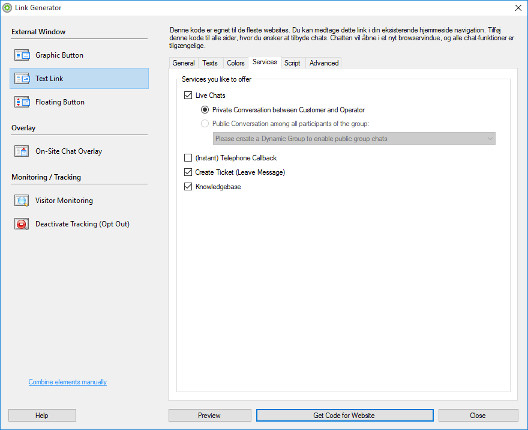The image size is (528, 430).
Task: Click the Link Generator title bar icon
Action: pos(7,7)
